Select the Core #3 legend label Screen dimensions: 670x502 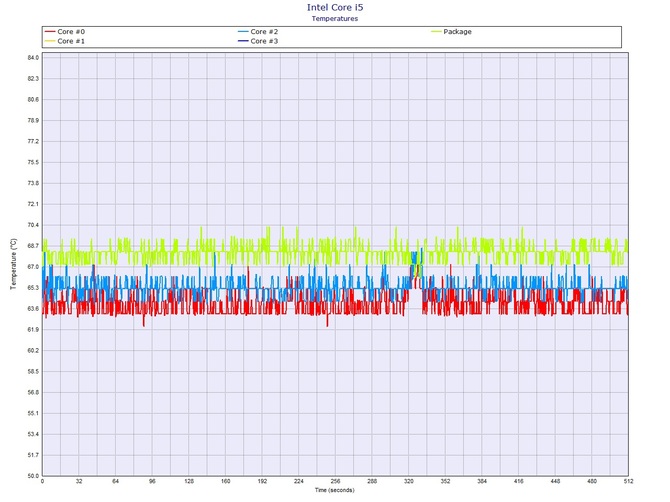click(263, 41)
